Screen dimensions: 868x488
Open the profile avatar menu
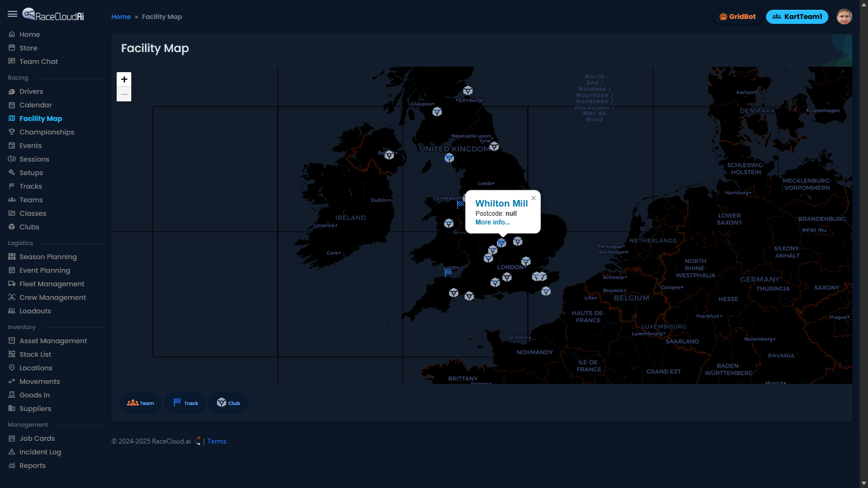click(x=844, y=16)
